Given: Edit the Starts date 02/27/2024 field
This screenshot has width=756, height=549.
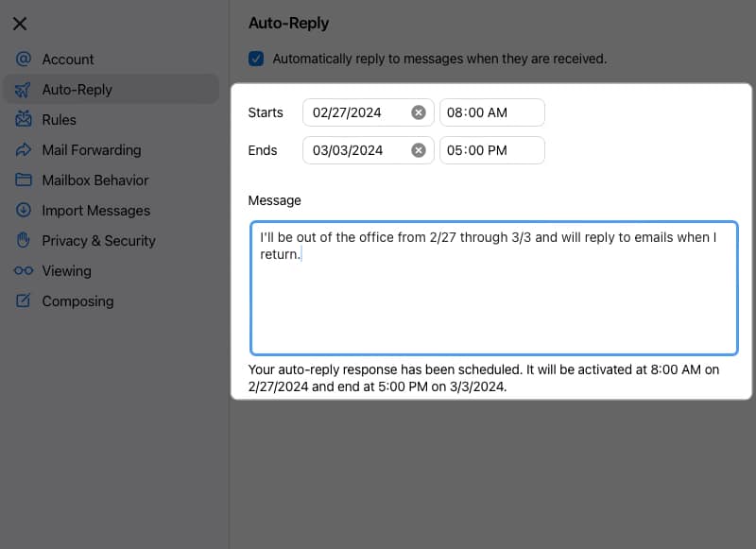Looking at the screenshot, I should pos(369,112).
